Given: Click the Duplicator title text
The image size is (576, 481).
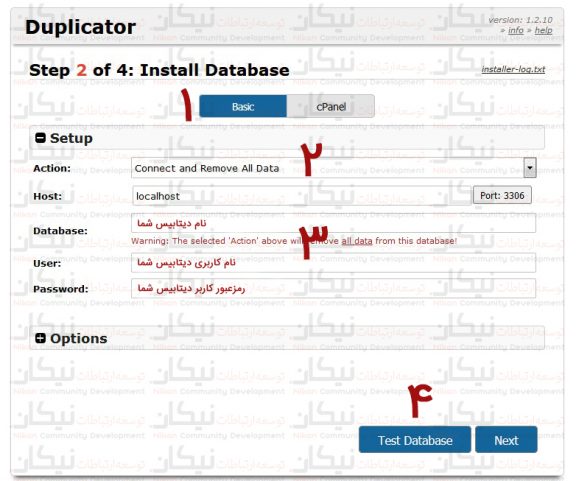Looking at the screenshot, I should [x=80, y=27].
